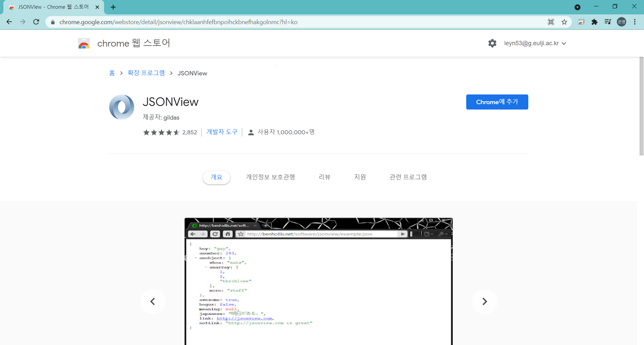The image size is (644, 345).
Task: Advance the screenshot carousel with right arrow
Action: click(x=484, y=301)
